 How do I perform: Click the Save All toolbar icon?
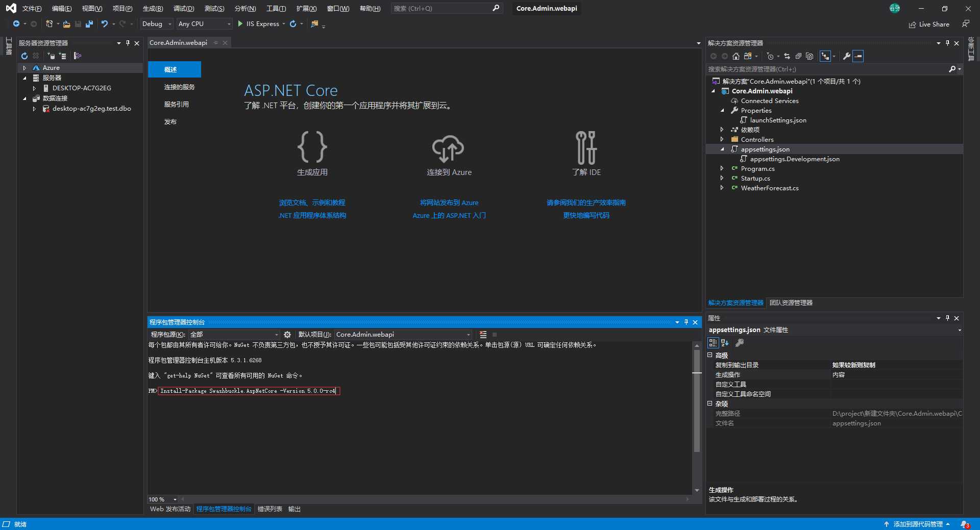(89, 24)
